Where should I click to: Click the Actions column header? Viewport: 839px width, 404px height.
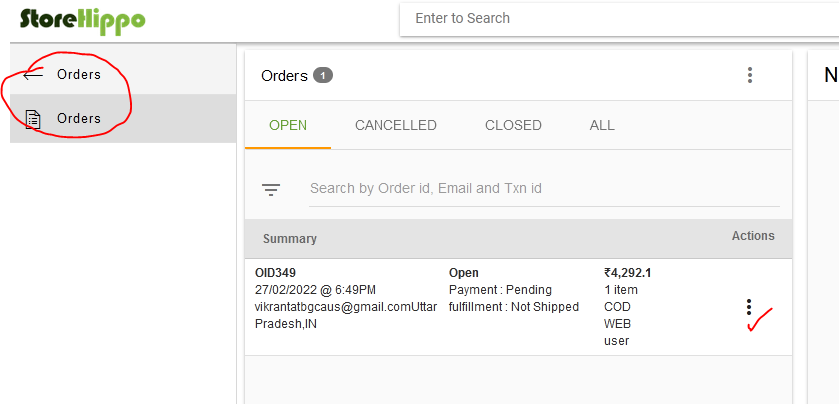753,236
